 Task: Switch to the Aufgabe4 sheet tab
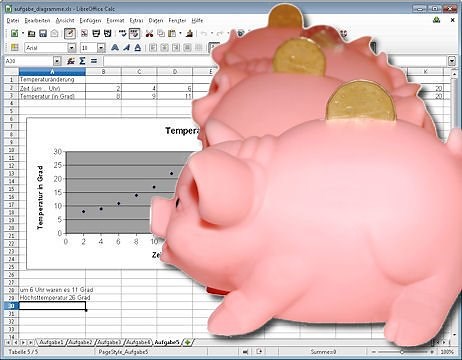coord(138,342)
